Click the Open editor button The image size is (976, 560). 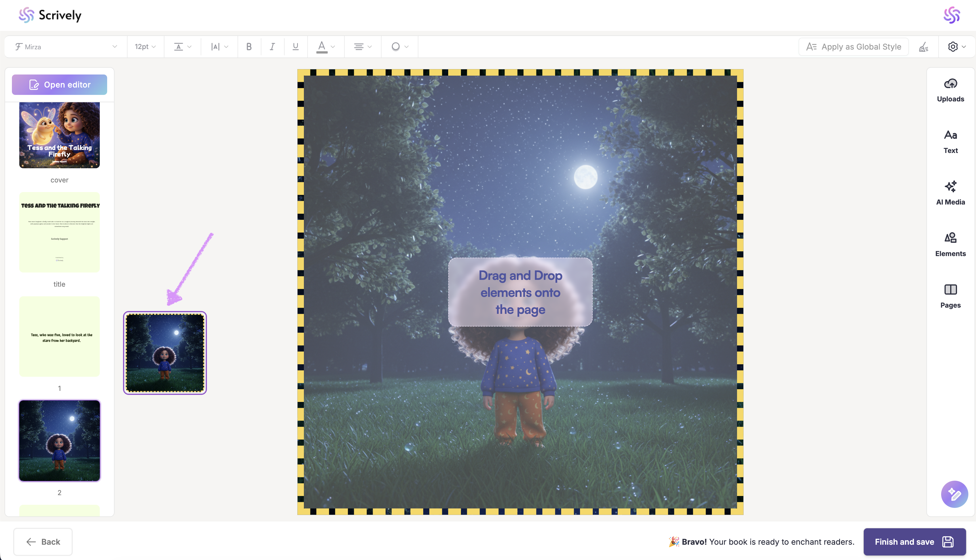[60, 85]
